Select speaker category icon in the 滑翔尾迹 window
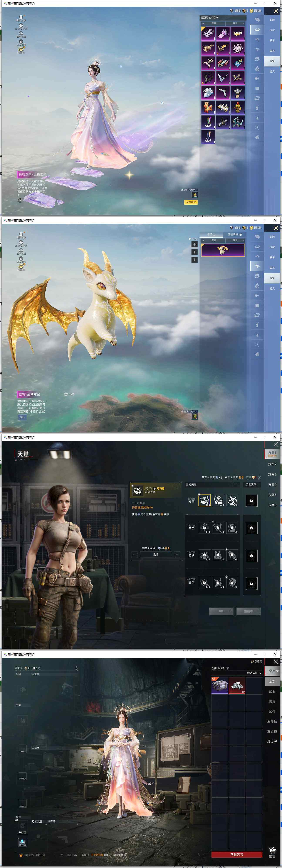The image size is (282, 868). point(257,78)
